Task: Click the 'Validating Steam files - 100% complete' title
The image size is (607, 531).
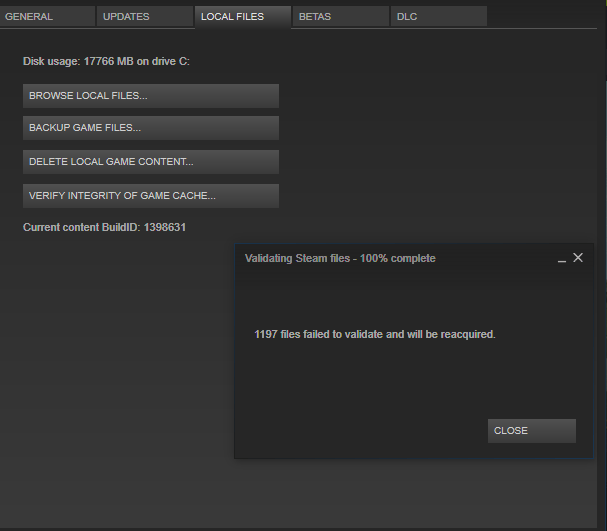Action: coord(340,259)
